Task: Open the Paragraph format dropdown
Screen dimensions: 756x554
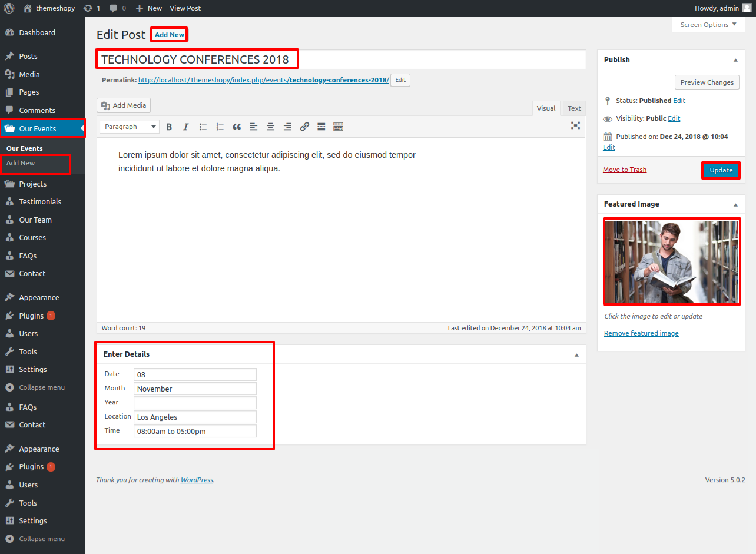Action: point(130,127)
